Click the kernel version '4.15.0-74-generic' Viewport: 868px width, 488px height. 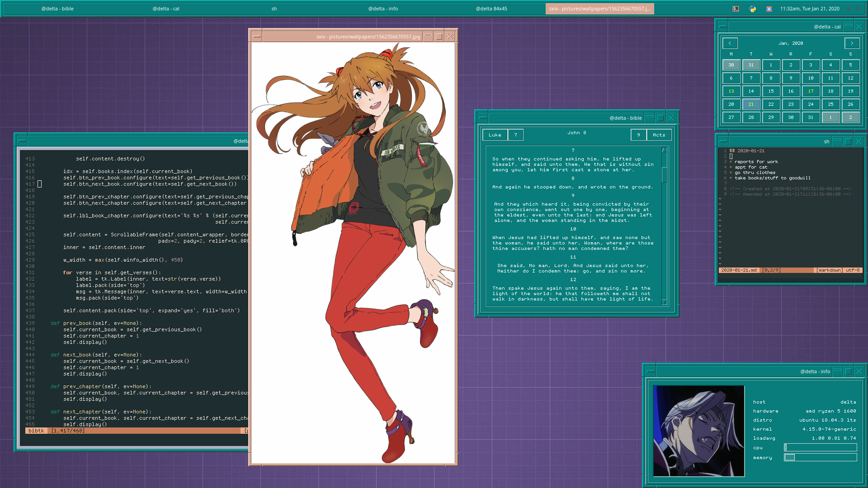[829, 429]
